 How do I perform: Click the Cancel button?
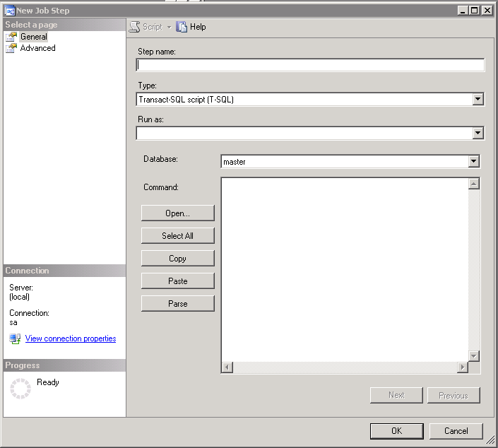point(456,431)
